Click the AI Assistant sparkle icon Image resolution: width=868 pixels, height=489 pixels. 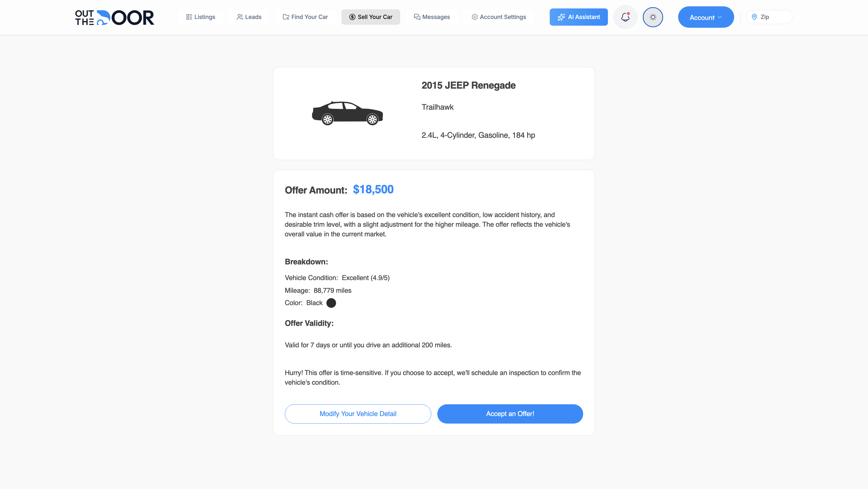pos(561,17)
